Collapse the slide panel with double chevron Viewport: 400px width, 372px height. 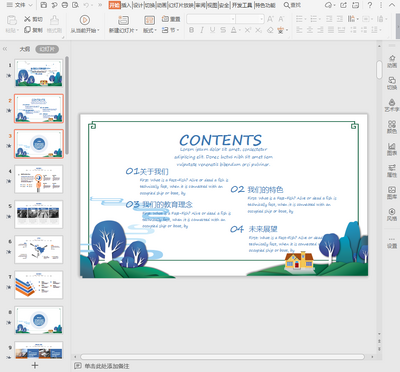[5, 49]
